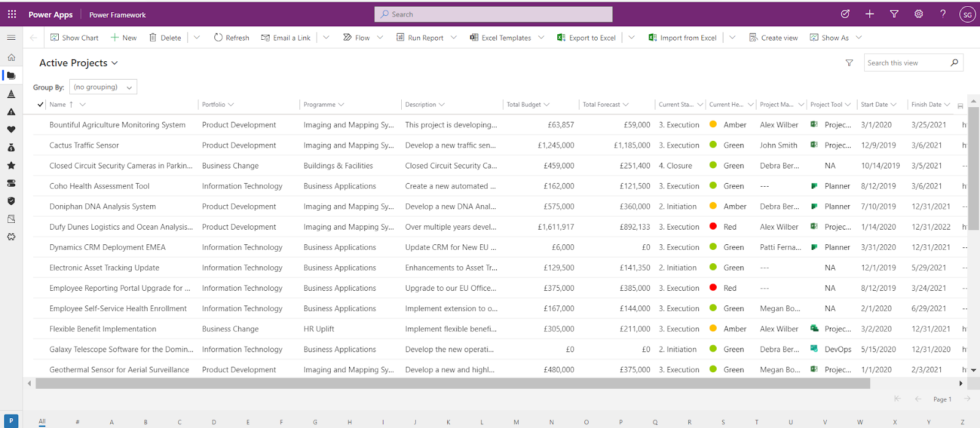Click the global Search box
The height and width of the screenshot is (428, 980).
[x=494, y=14]
